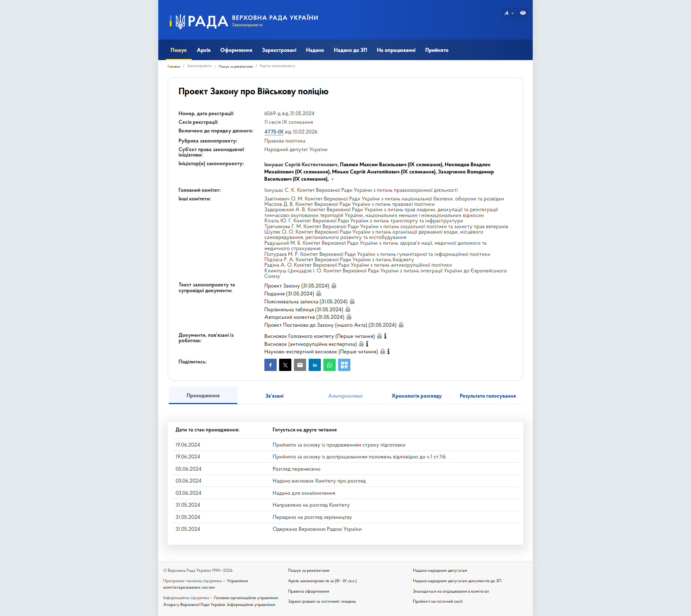Image resolution: width=691 pixels, height=616 pixels.
Task: Show the QR code sharing icon
Action: click(x=344, y=365)
